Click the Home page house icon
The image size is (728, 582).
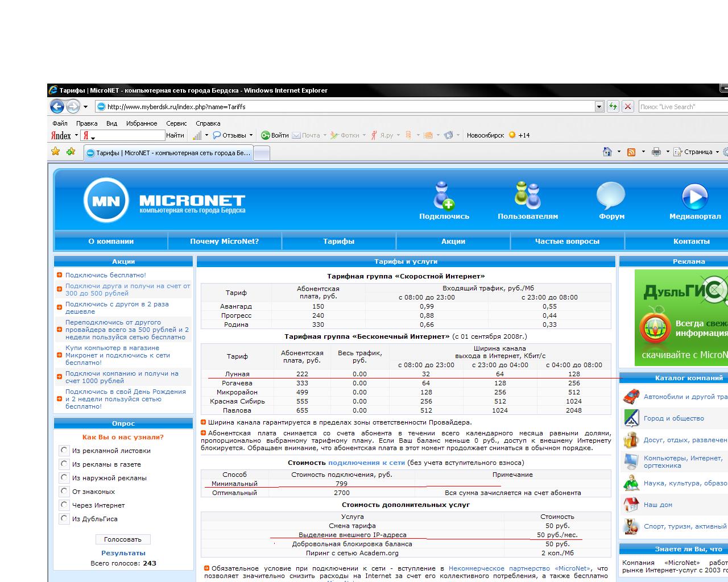pyautogui.click(x=607, y=152)
